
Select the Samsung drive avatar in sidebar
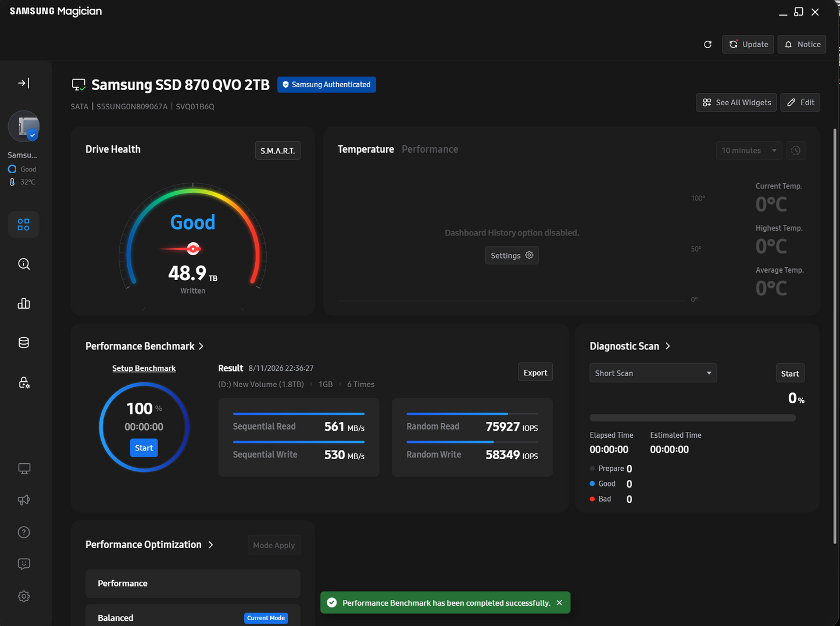click(x=24, y=127)
